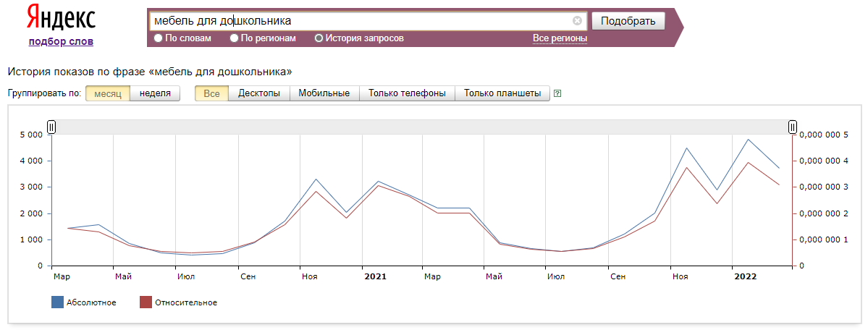Switch device filter to 'Десктопы'
Screen dimensions: 868x335
(259, 93)
